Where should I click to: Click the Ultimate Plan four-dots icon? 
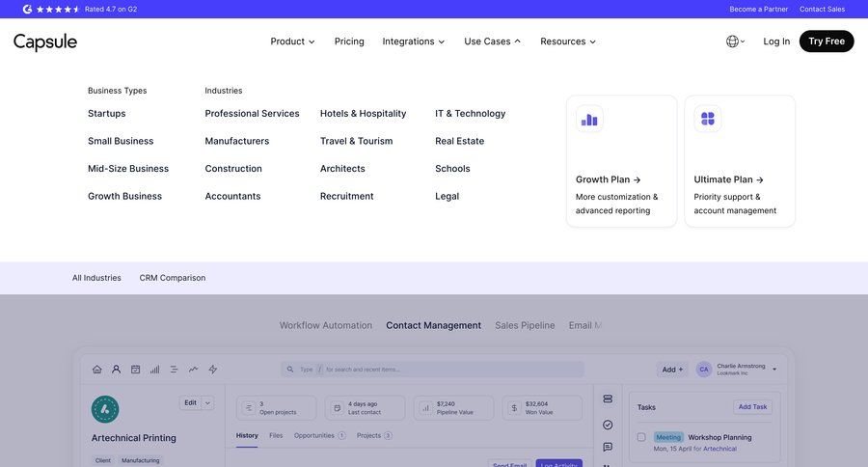pos(708,119)
